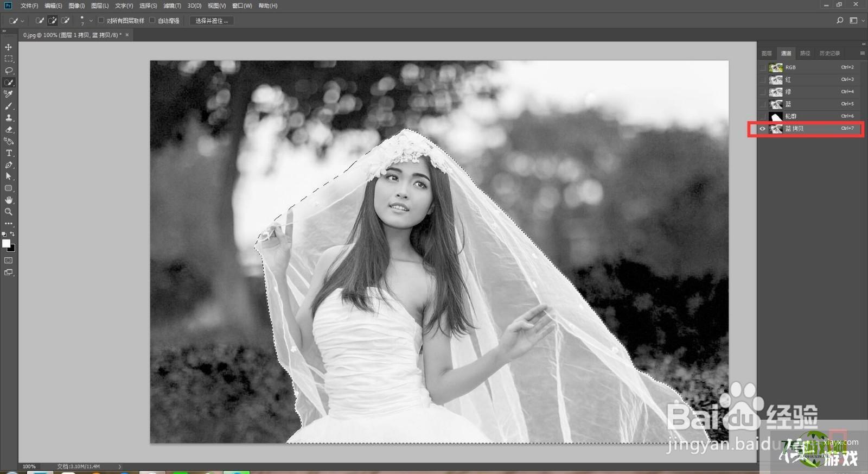
Task: Select the Move tool
Action: tap(8, 47)
